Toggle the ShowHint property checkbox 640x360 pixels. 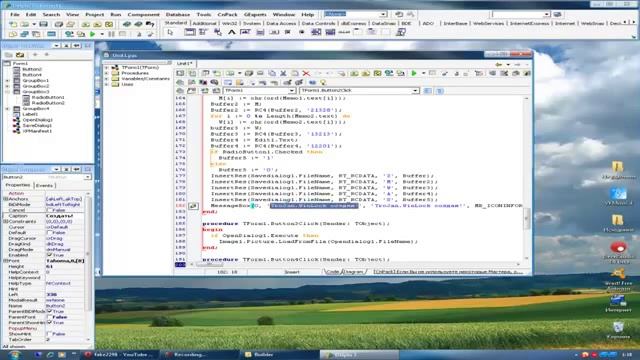(x=49, y=334)
